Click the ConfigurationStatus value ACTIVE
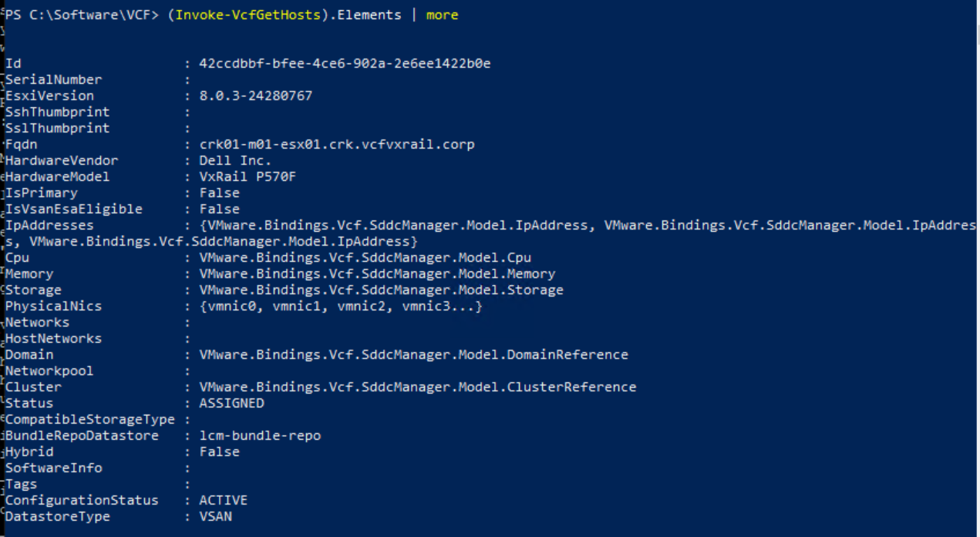 (223, 500)
